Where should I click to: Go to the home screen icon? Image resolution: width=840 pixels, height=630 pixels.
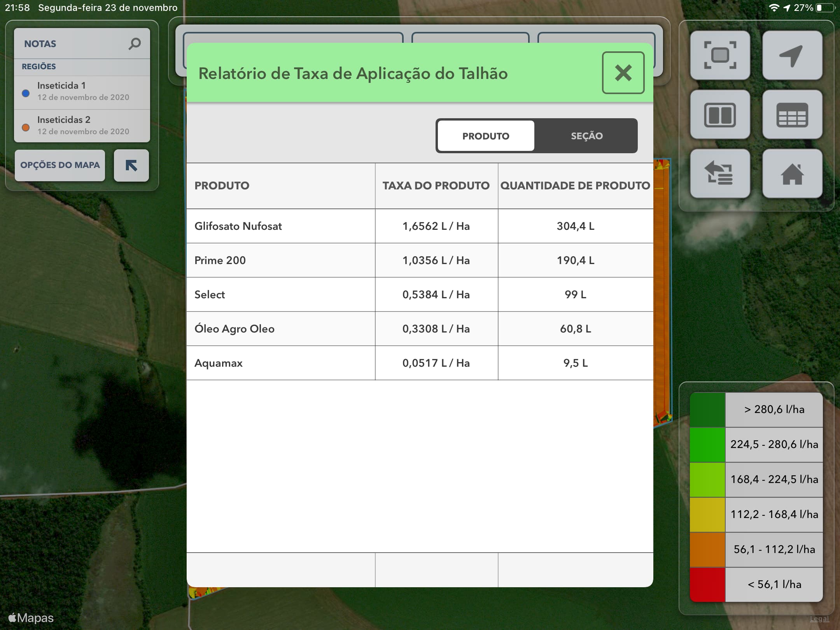792,174
